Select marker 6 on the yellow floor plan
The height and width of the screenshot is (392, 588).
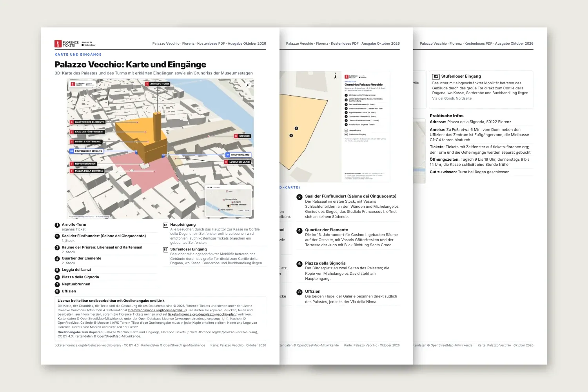tap(296, 128)
